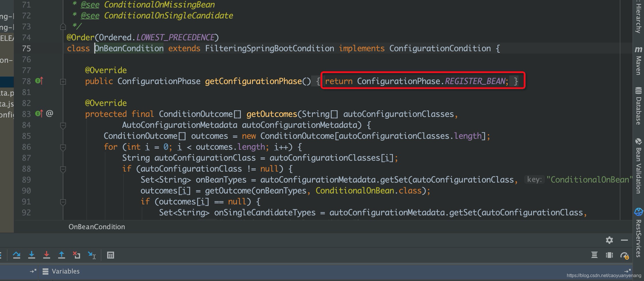Click FilteringSpringBootCondition in class declaration
This screenshot has width=644, height=281.
tap(270, 48)
